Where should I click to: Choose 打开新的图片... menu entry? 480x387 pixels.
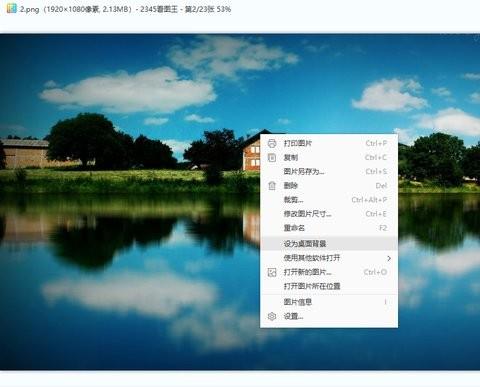pos(329,272)
